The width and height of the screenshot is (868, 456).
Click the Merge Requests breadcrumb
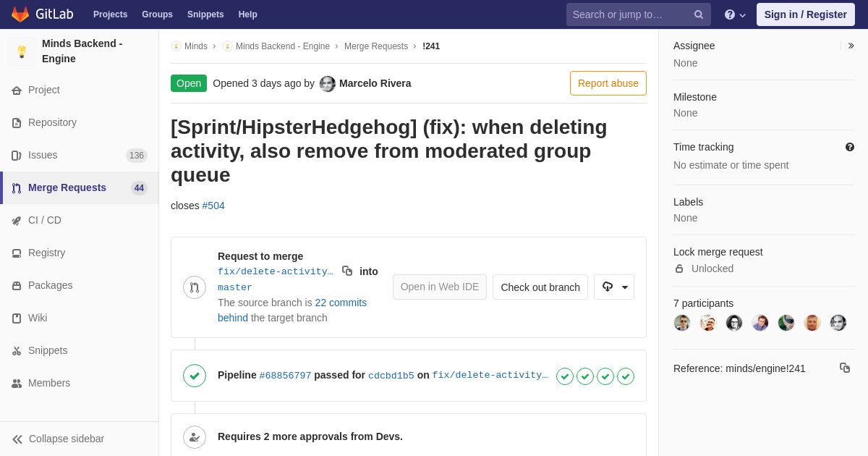pyautogui.click(x=376, y=46)
